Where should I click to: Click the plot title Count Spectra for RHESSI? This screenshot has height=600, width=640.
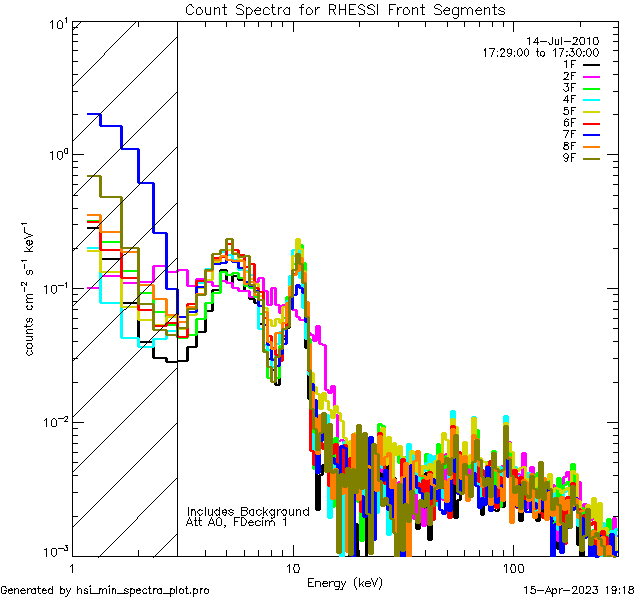pyautogui.click(x=345, y=10)
